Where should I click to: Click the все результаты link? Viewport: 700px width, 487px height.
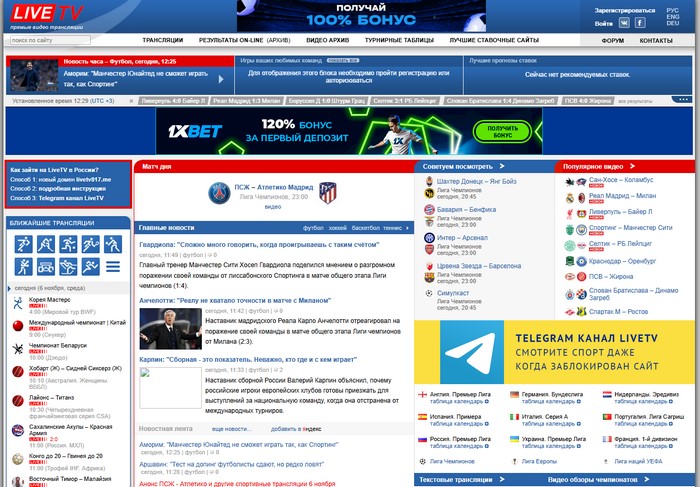point(635,101)
